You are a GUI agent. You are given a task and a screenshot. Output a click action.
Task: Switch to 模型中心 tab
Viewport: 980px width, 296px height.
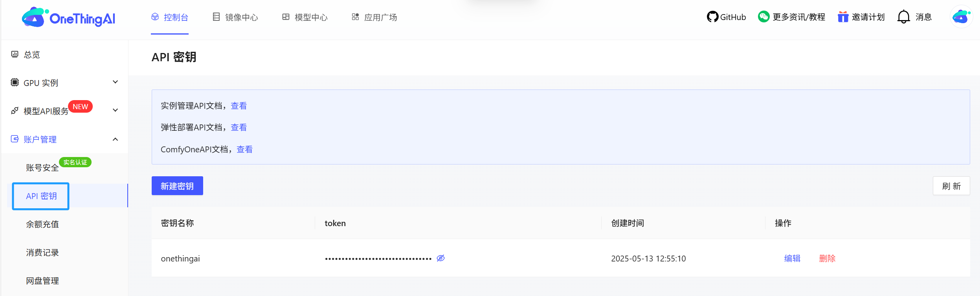pos(305,17)
